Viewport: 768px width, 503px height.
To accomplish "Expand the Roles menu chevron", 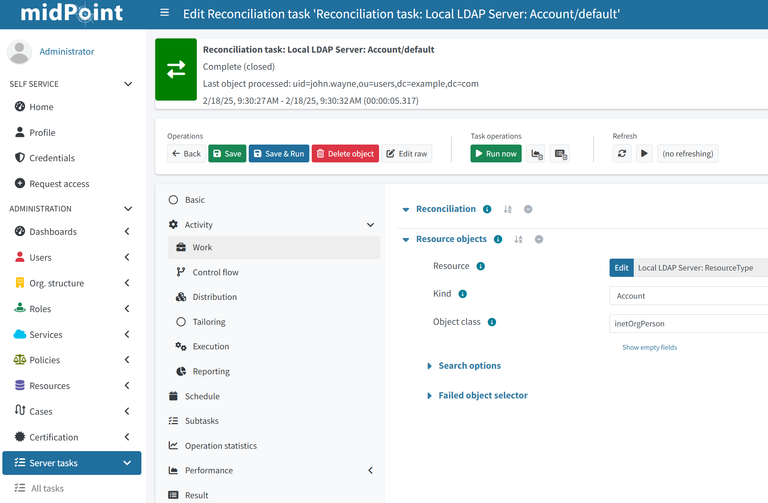I will 127,309.
